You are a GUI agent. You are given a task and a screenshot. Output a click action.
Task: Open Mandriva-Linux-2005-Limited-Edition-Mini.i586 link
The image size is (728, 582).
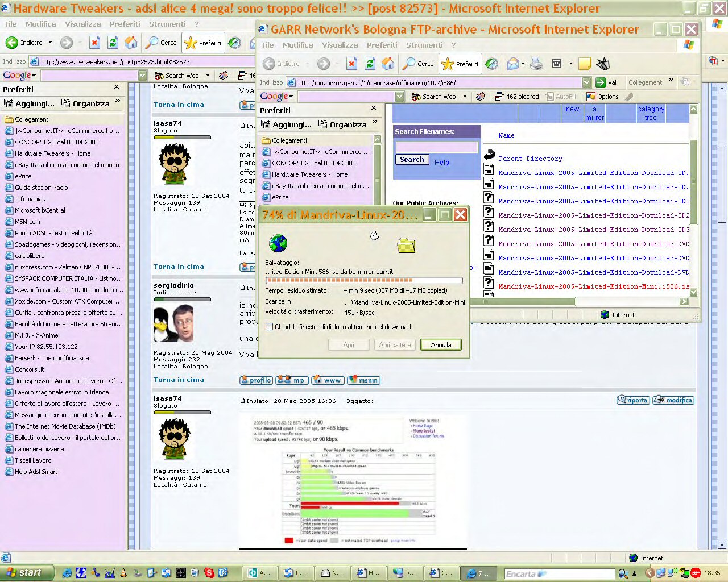[594, 286]
